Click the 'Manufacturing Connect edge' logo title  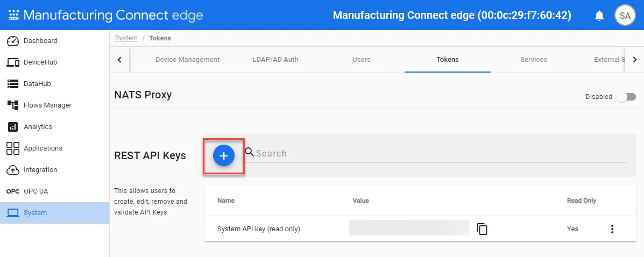(x=114, y=15)
